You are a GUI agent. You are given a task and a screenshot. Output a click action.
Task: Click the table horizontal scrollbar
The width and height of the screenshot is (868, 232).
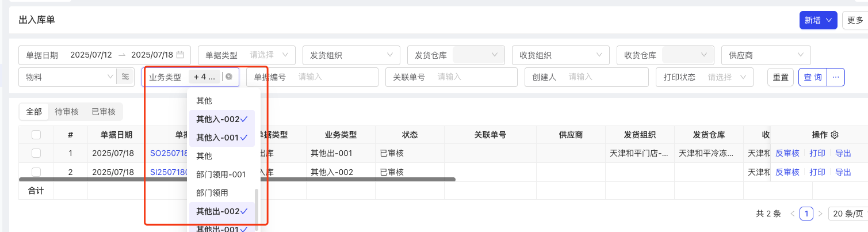[x=238, y=180]
